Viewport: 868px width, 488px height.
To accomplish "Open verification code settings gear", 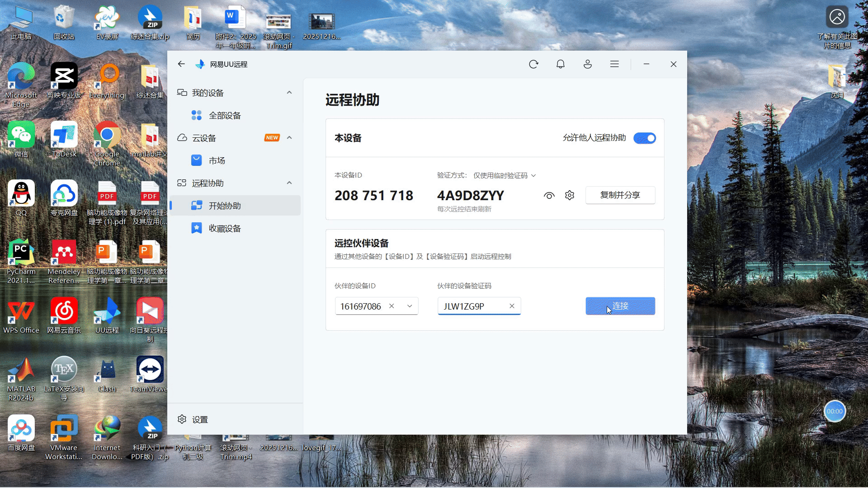I will (570, 195).
